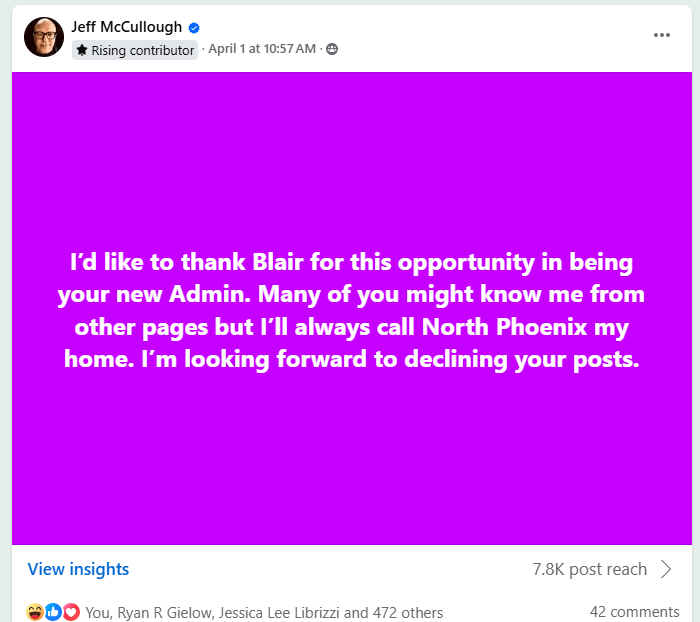Click the blue Like reaction icon
Screen dimensions: 700x622
[53, 612]
